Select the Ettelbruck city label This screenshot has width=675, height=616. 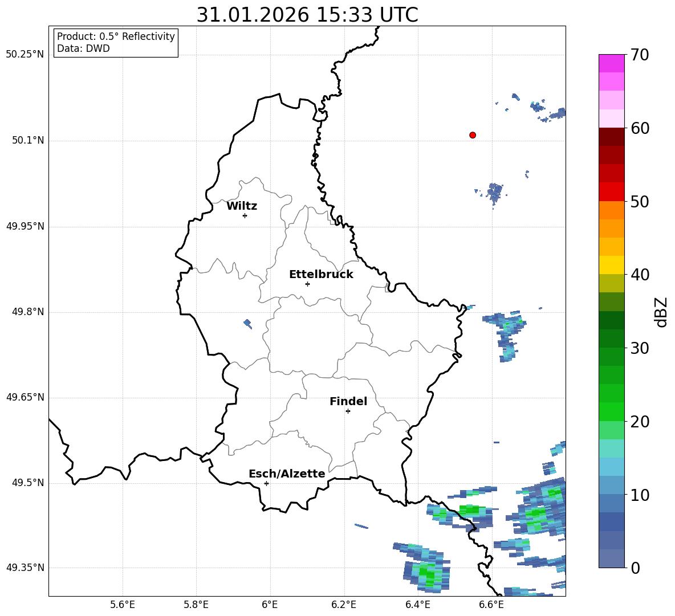point(321,275)
